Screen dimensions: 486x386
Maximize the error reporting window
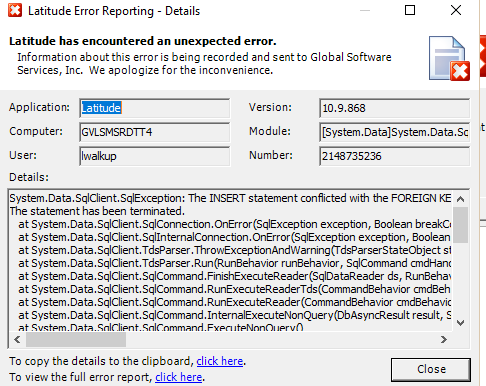410,10
